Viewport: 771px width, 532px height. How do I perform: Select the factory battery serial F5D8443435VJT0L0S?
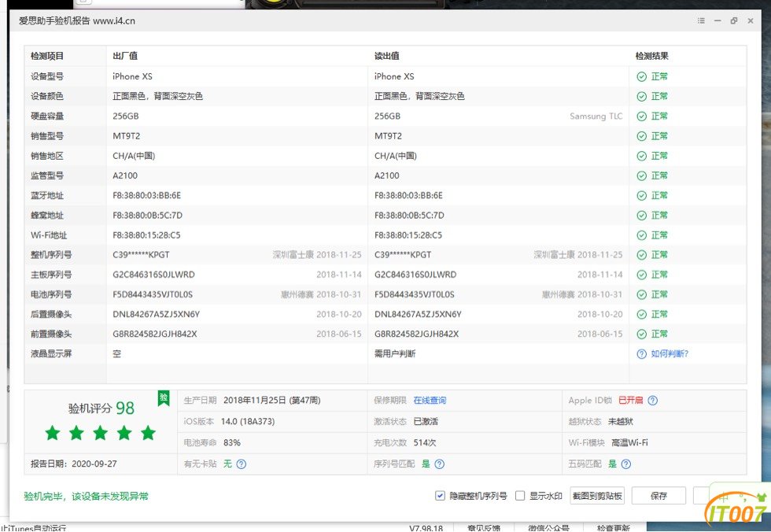tap(153, 294)
